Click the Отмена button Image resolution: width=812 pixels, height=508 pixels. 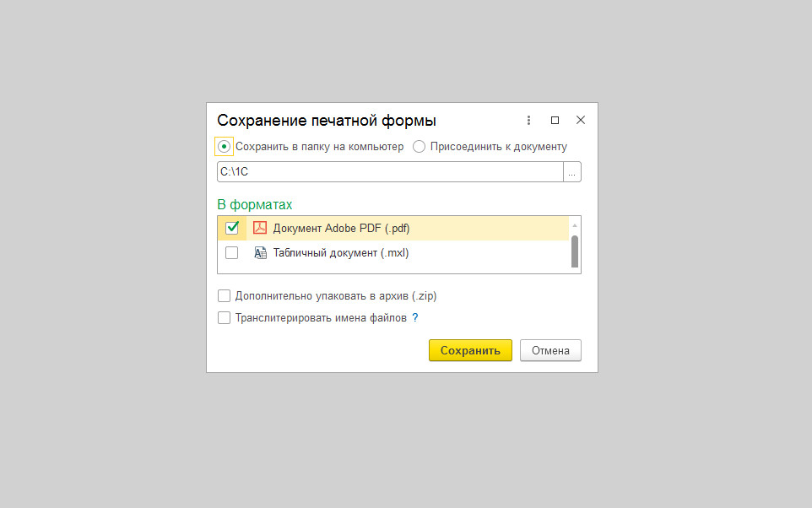[550, 350]
